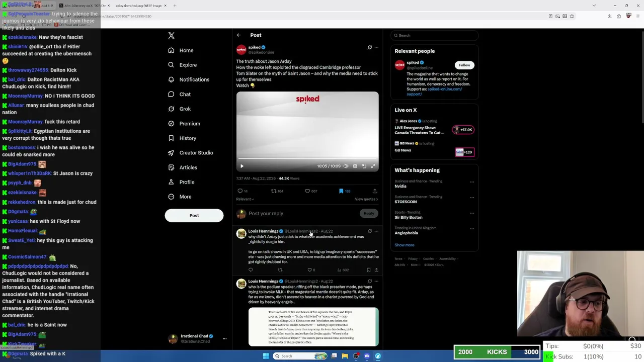Open the Nvidia trending topic
This screenshot has width=644, height=362.
[x=400, y=186]
